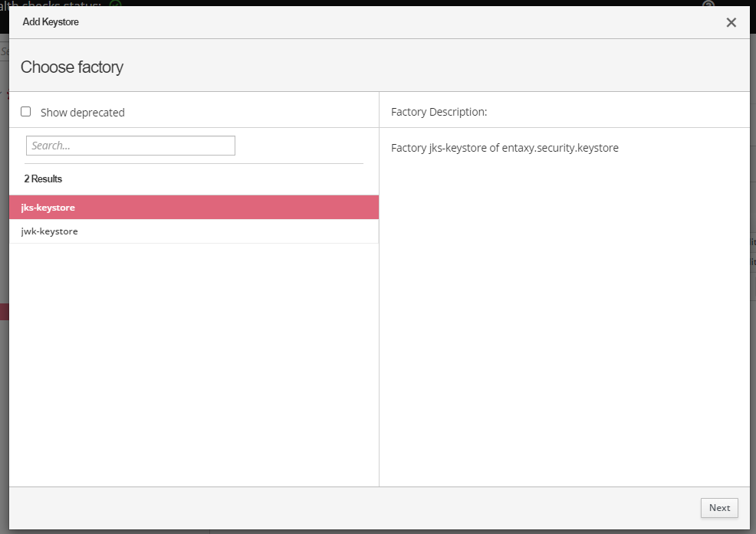
Task: Focus the factory Search input field
Action: point(130,146)
